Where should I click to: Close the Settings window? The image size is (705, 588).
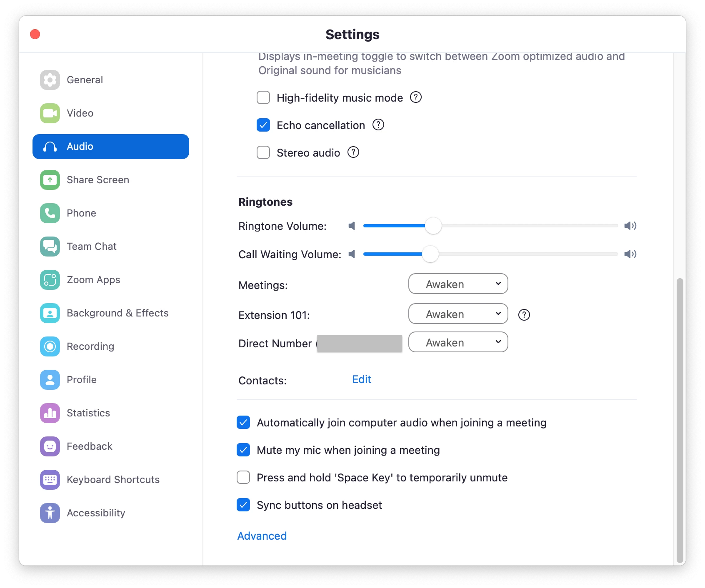coord(35,34)
